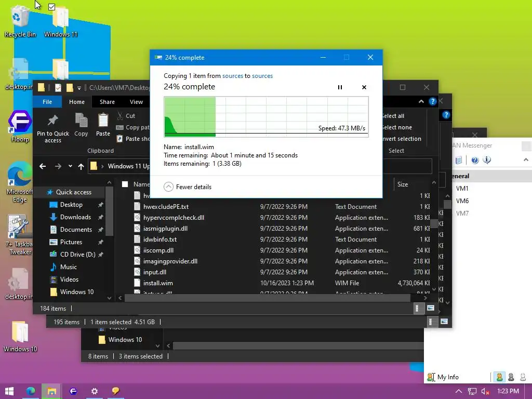The image size is (532, 399).
Task: Switch to large icons view in status bar
Action: pos(431,308)
